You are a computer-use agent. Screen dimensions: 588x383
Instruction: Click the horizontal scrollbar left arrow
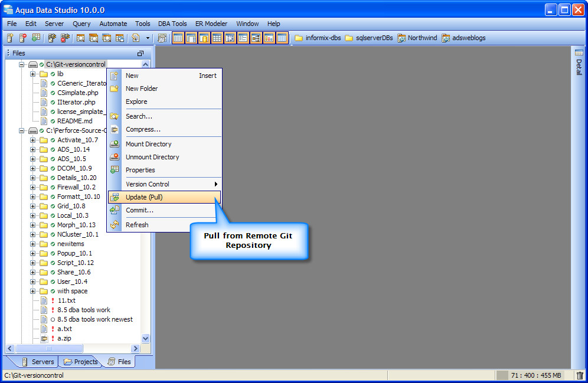point(10,349)
